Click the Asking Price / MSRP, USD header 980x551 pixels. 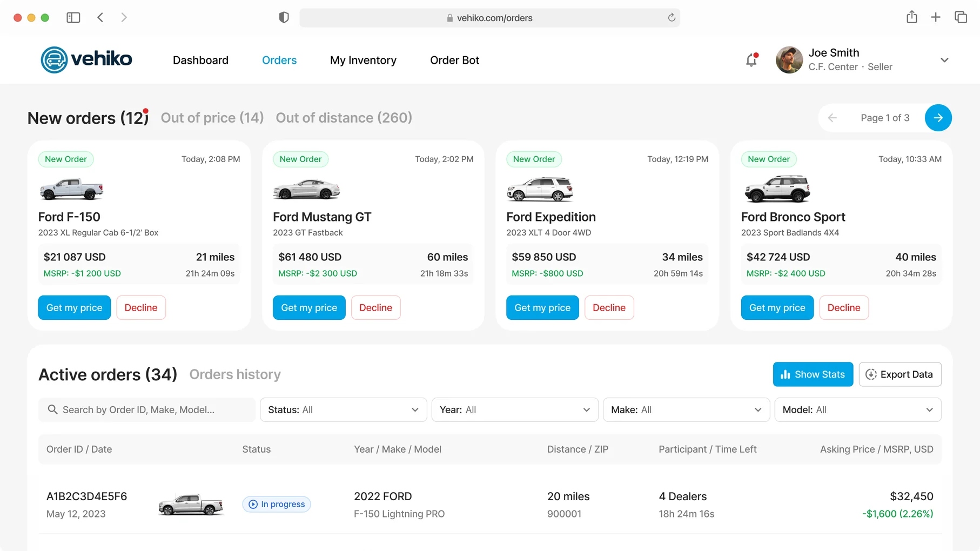coord(877,449)
